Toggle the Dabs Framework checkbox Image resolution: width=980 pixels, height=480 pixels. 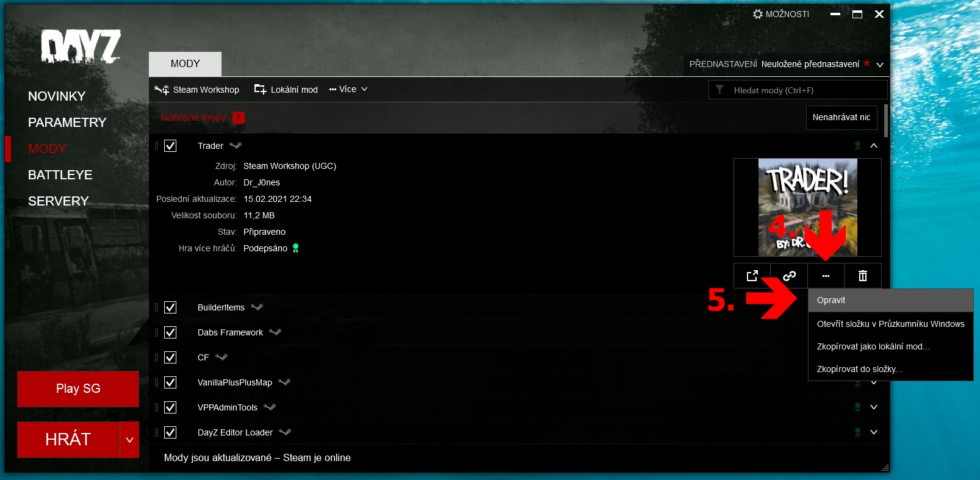point(170,332)
